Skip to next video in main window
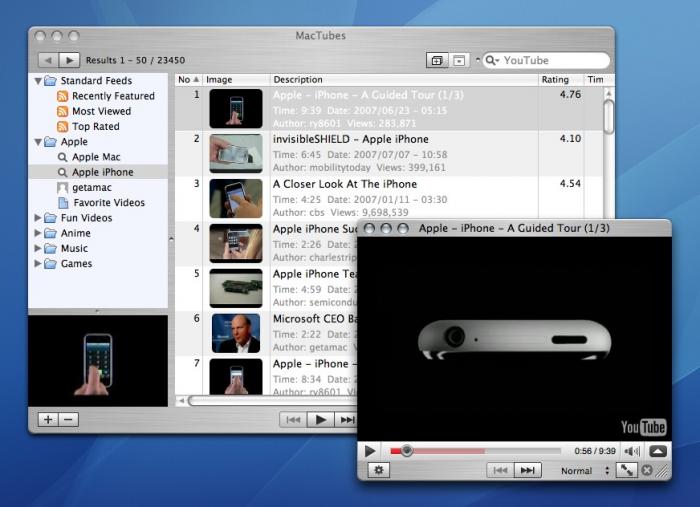Screen dimensions: 700x507 click(346, 420)
